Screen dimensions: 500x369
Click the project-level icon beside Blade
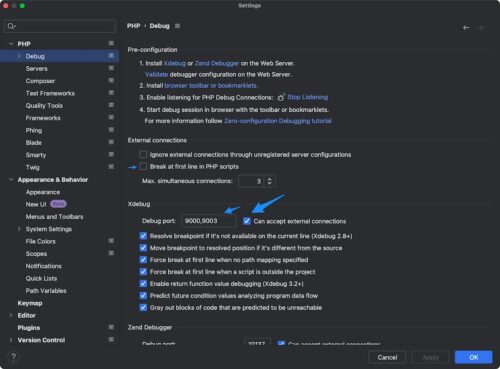[x=111, y=142]
